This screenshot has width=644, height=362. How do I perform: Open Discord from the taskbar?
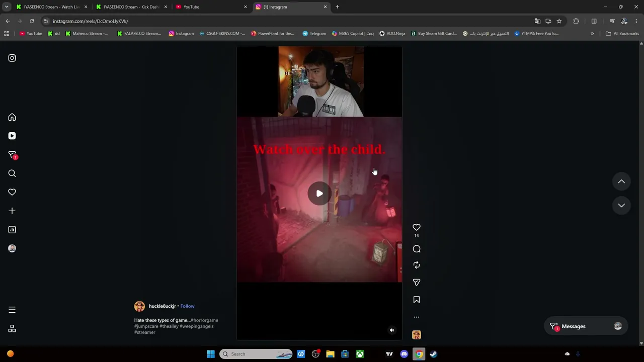[404, 354]
